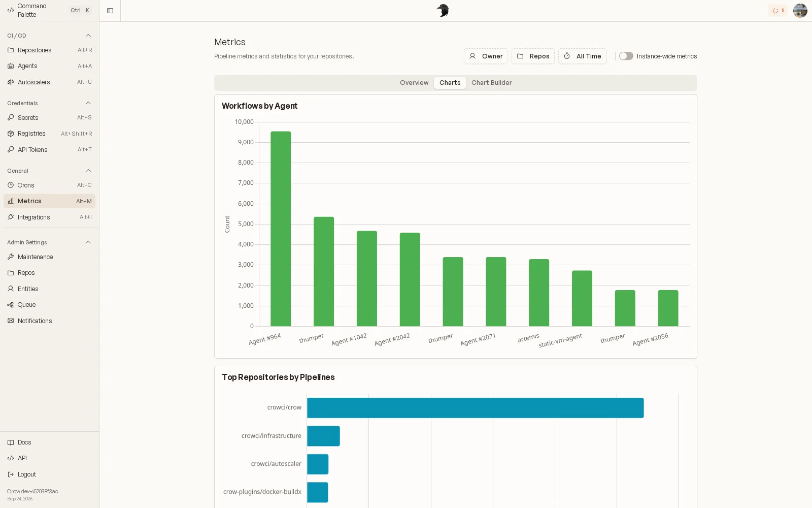Click the running pipelines indicator badge
Screen dimensions: 812x508
click(778, 11)
